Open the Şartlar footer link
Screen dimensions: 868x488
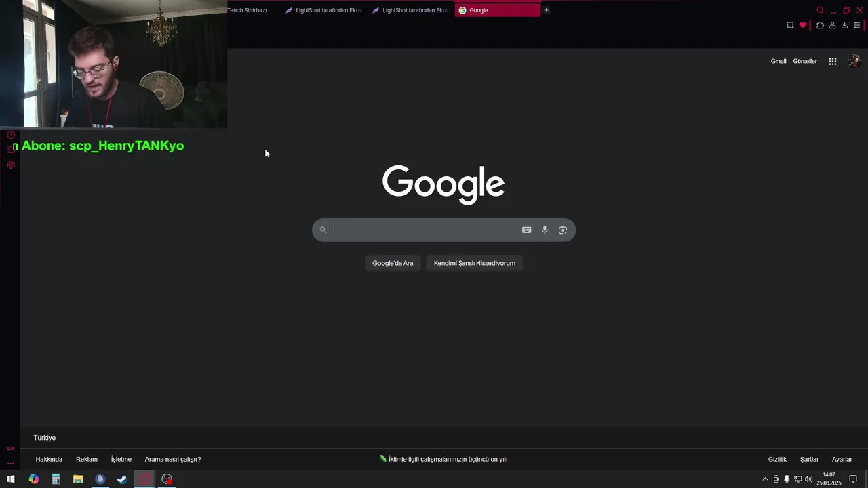tap(809, 459)
